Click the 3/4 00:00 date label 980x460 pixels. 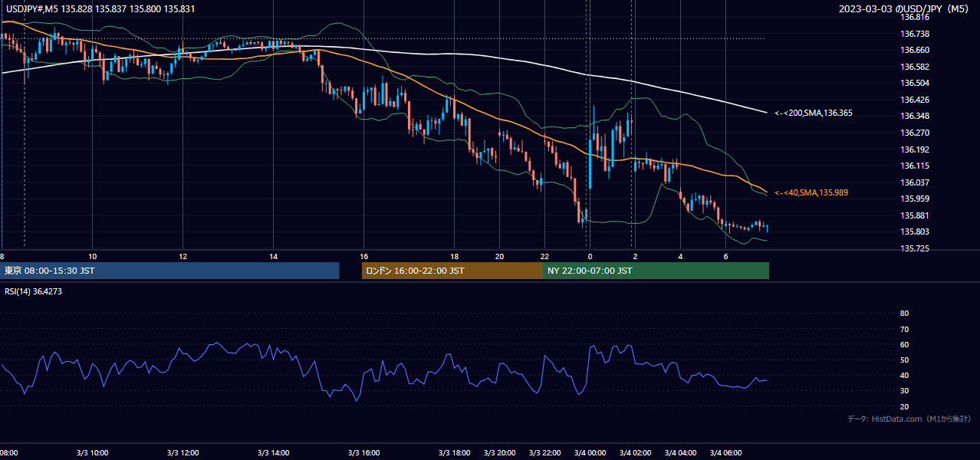pos(590,453)
